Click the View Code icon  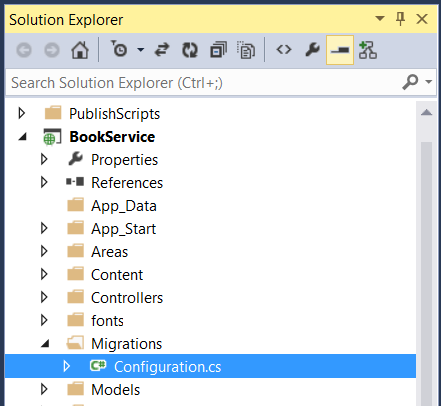(284, 50)
